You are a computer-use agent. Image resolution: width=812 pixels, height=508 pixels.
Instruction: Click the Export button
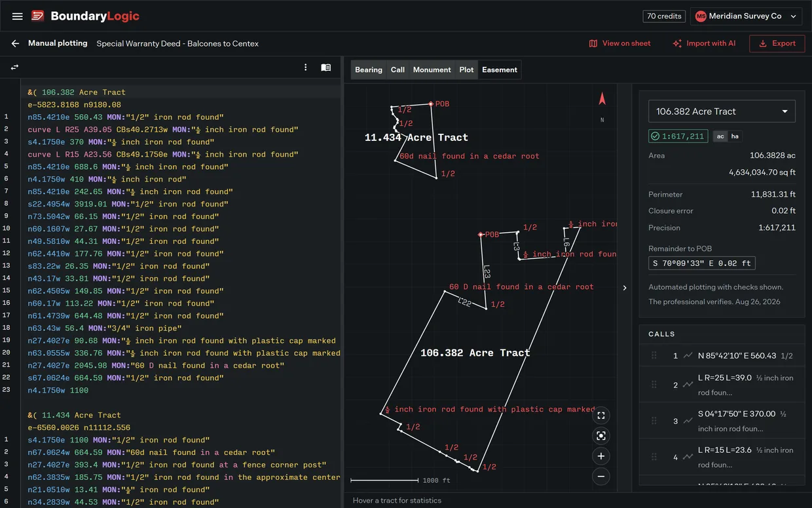point(777,43)
